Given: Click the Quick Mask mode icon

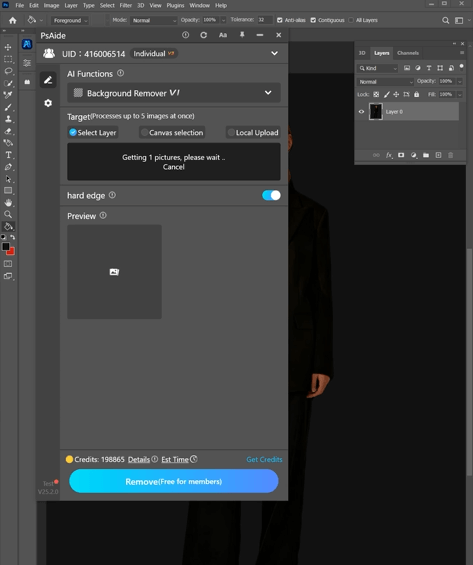Looking at the screenshot, I should 8,264.
